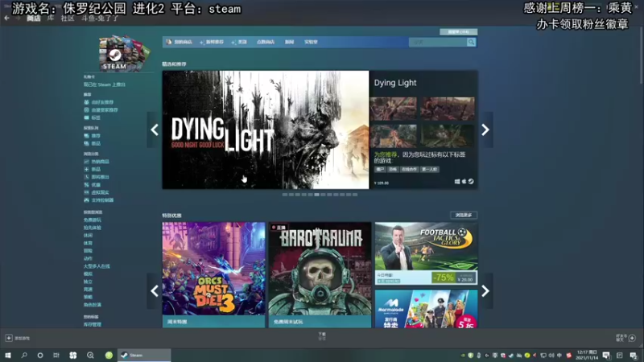The image size is (644, 362).
Task: Open 虚拟现实 VR icon in sidebar
Action: (x=86, y=192)
